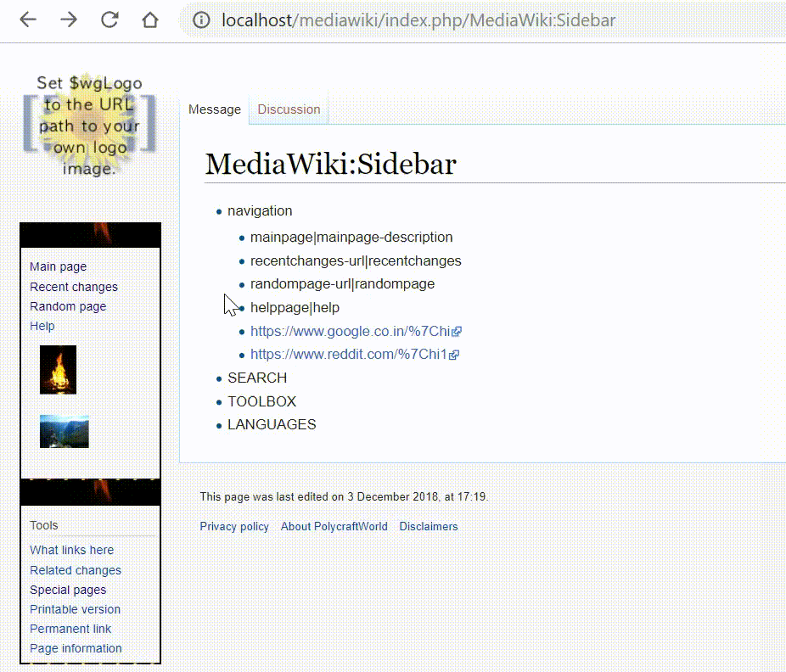Viewport: 786px width, 672px height.
Task: Open What links here tool
Action: [71, 550]
